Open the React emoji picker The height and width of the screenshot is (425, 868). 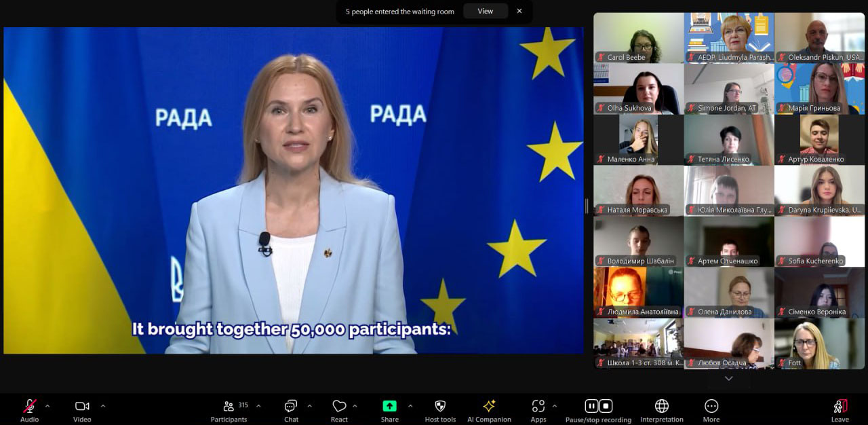click(339, 410)
